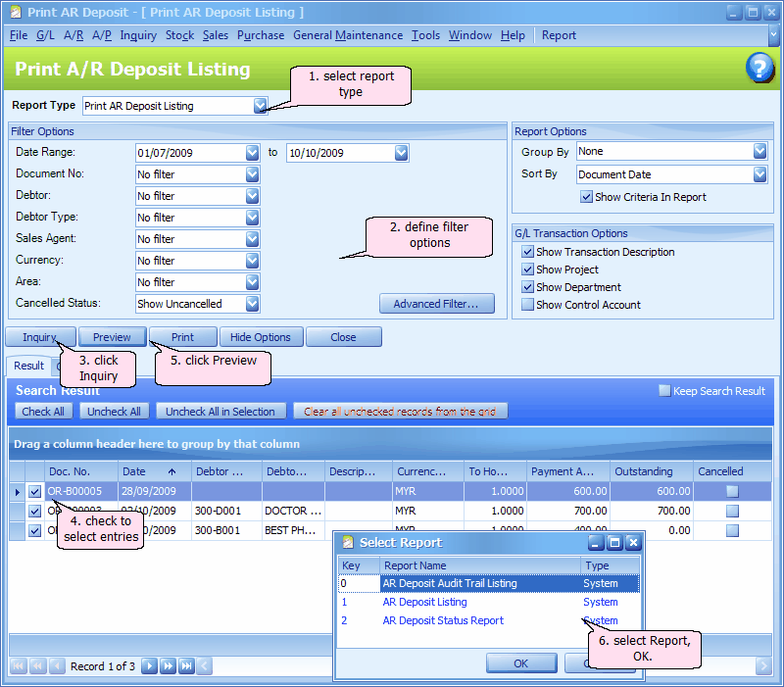
Task: Sort by the Date column header
Action: coord(154,471)
